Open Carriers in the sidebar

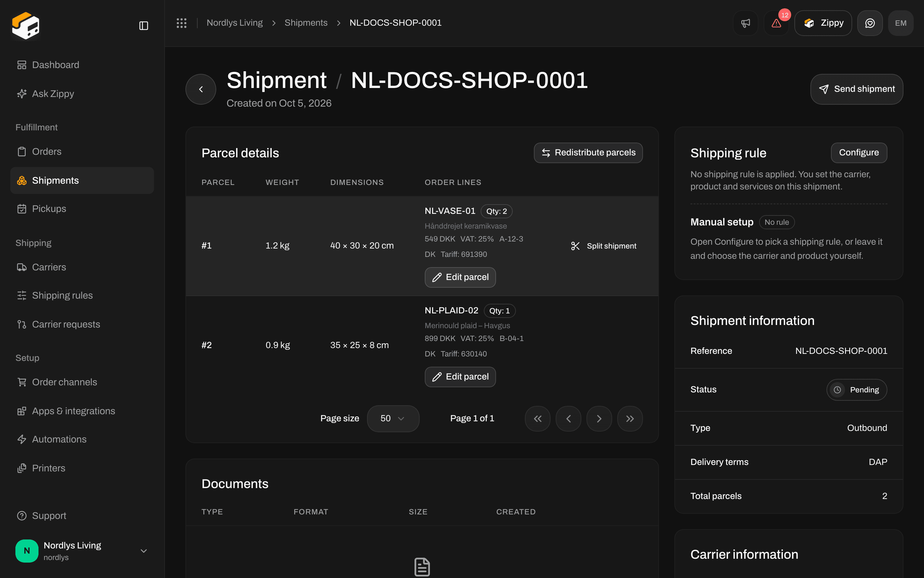coord(82,267)
